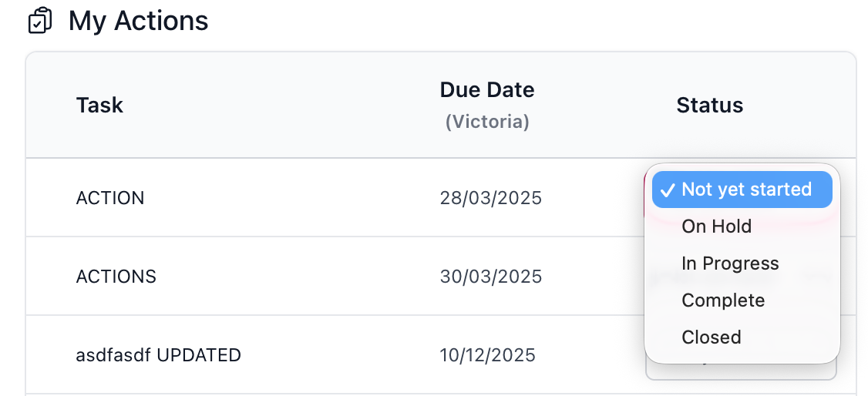Open the task named ACTIONS

116,276
